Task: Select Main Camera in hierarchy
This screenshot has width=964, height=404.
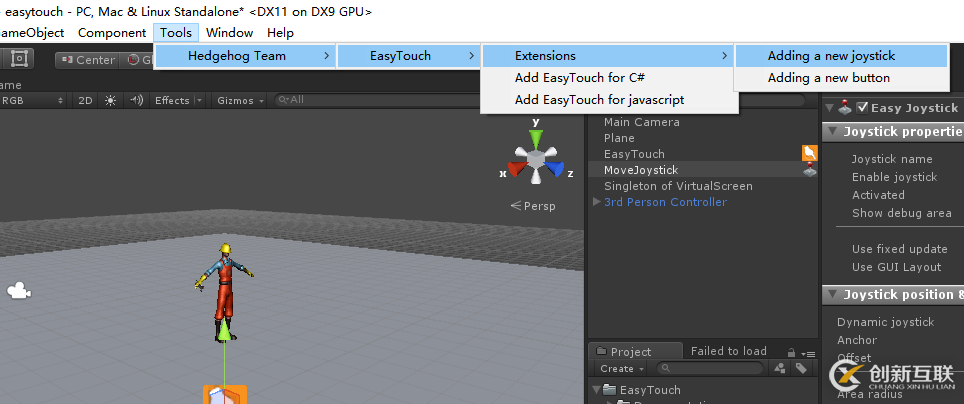Action: pyautogui.click(x=641, y=122)
